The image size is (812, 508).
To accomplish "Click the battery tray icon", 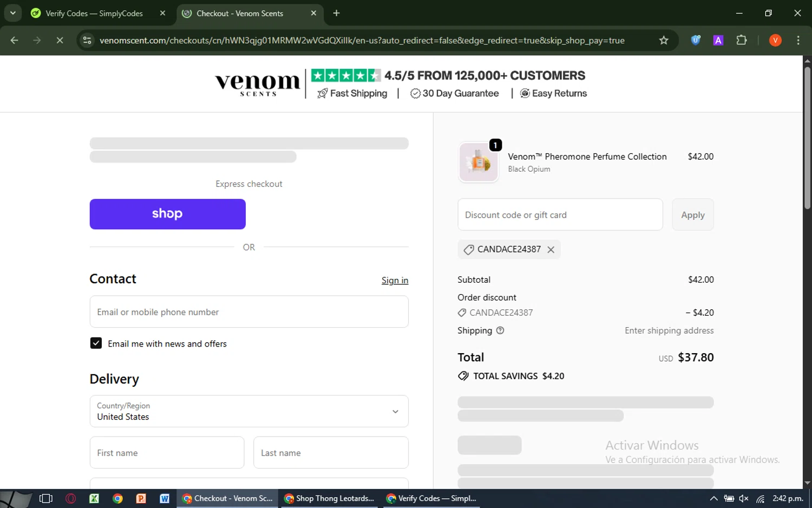I will point(729,499).
